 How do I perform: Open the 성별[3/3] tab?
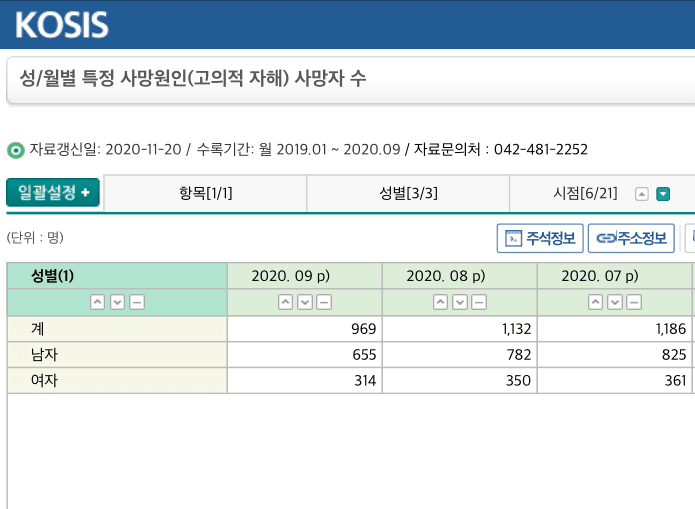pos(408,193)
